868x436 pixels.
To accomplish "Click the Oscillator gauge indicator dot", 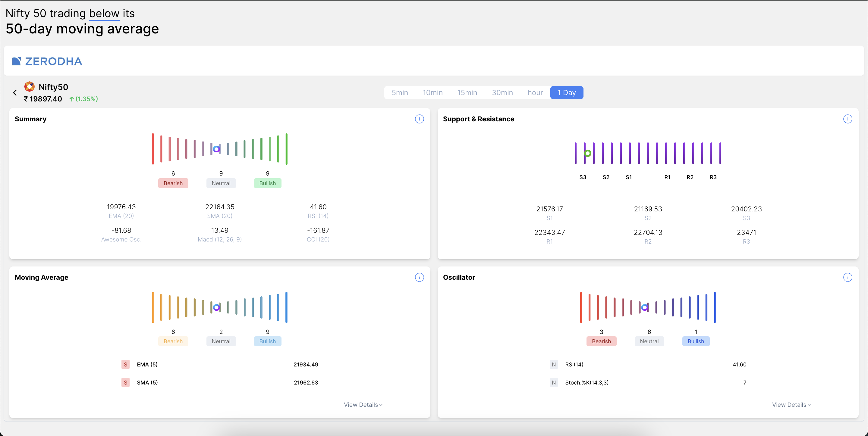I will pos(645,307).
